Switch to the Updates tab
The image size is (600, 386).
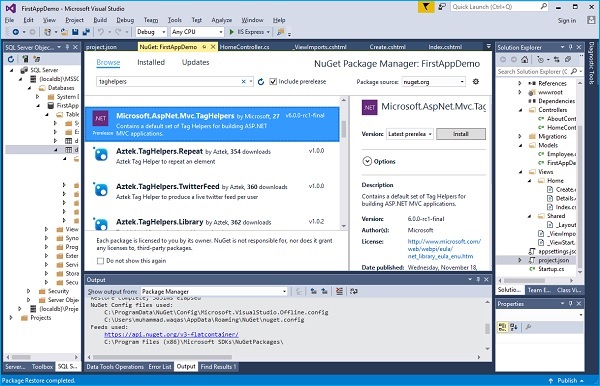196,62
